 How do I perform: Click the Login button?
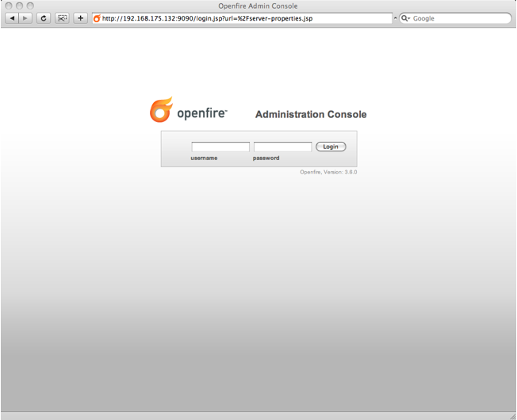(x=331, y=147)
